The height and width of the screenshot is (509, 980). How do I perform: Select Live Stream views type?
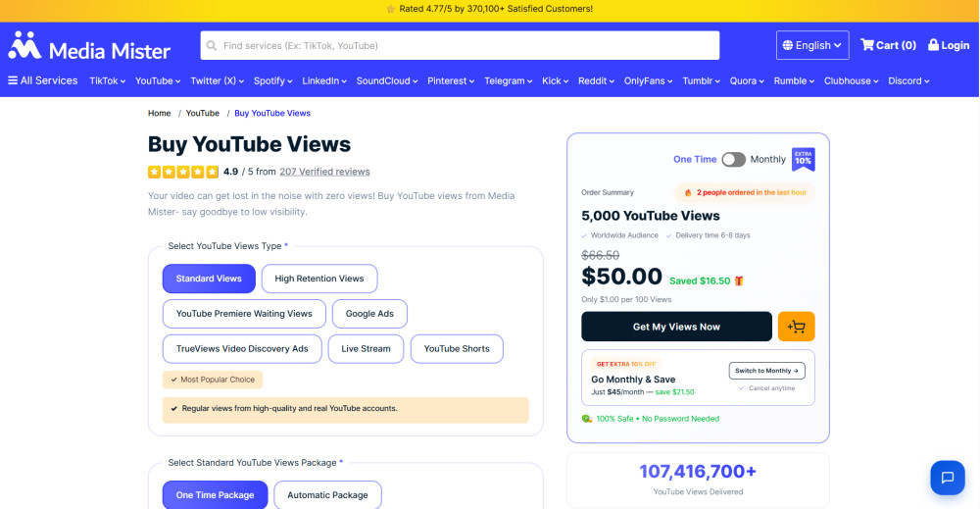[366, 348]
